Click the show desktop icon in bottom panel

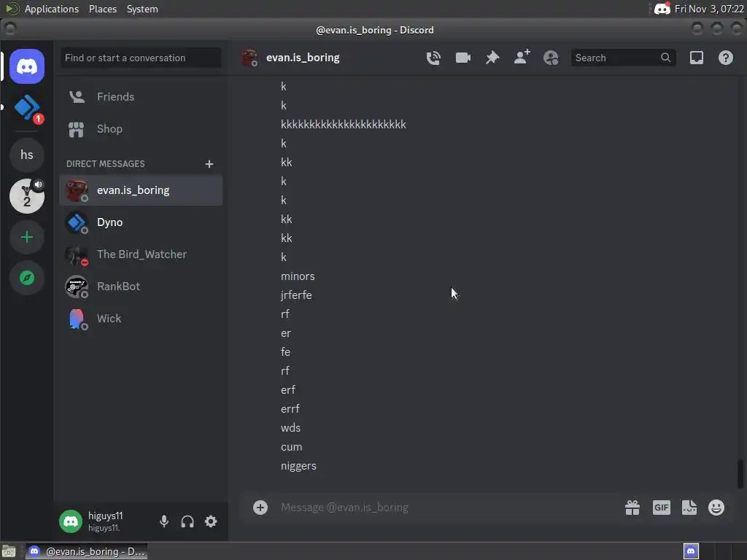click(x=9, y=551)
